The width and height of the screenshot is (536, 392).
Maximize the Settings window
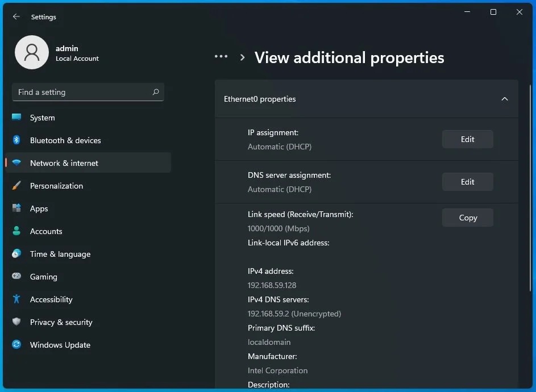point(493,12)
